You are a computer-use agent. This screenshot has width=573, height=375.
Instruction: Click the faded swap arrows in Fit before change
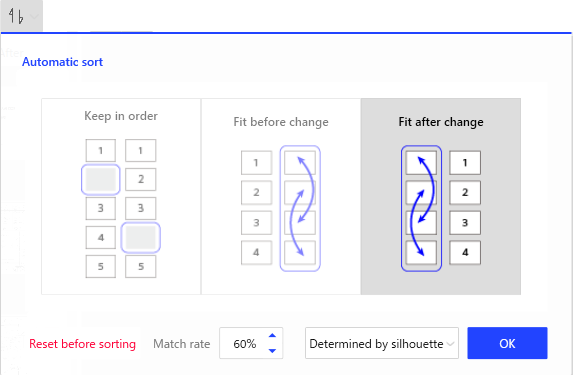300,208
